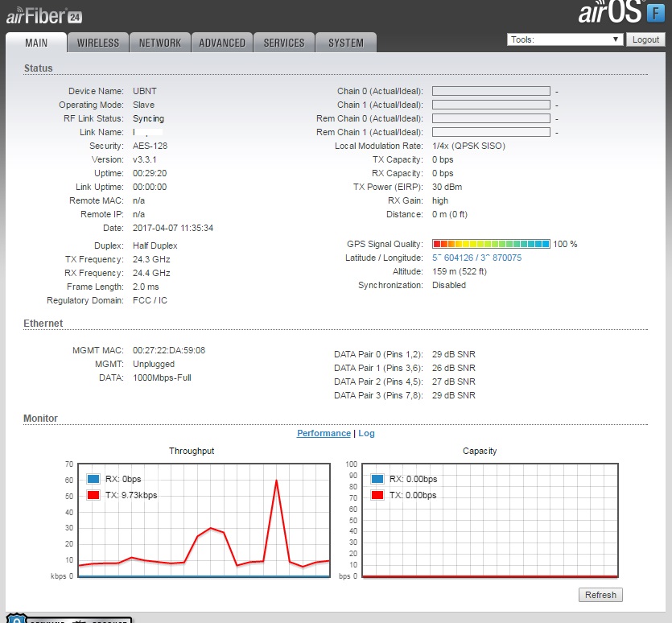Click the MGMT status Unplugged
672x623 pixels.
pyautogui.click(x=154, y=364)
